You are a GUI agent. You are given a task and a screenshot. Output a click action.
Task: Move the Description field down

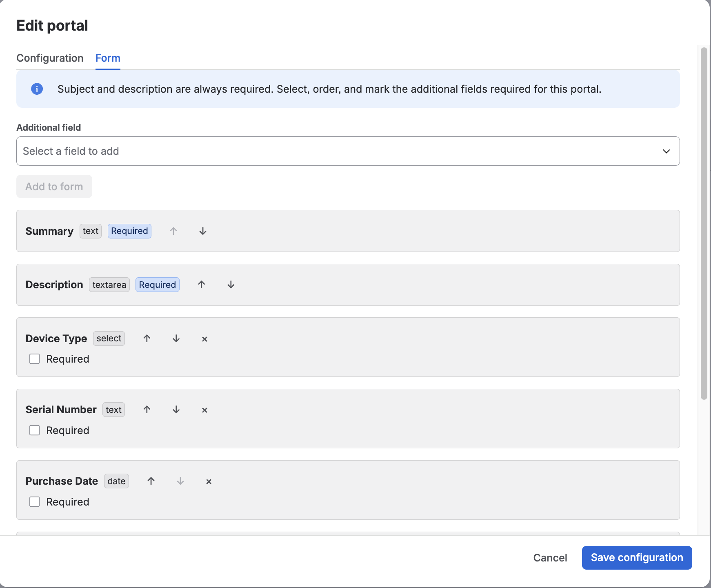pyautogui.click(x=231, y=285)
